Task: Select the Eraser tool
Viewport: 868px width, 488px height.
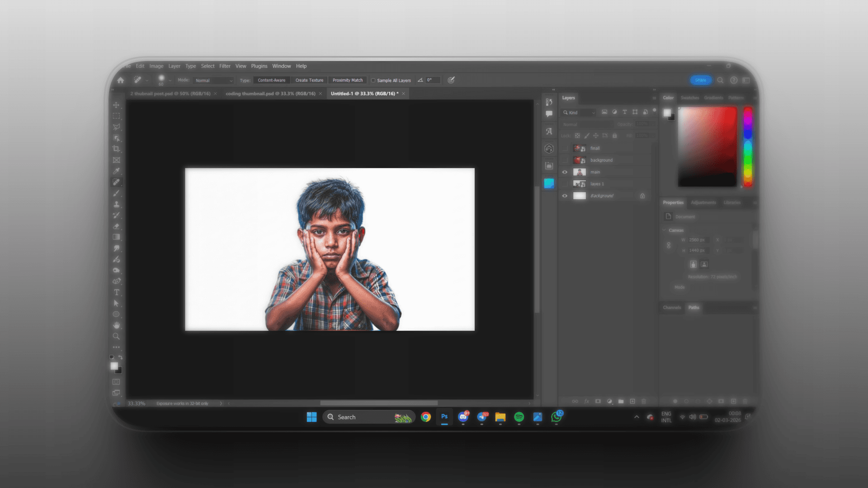Action: [x=116, y=226]
